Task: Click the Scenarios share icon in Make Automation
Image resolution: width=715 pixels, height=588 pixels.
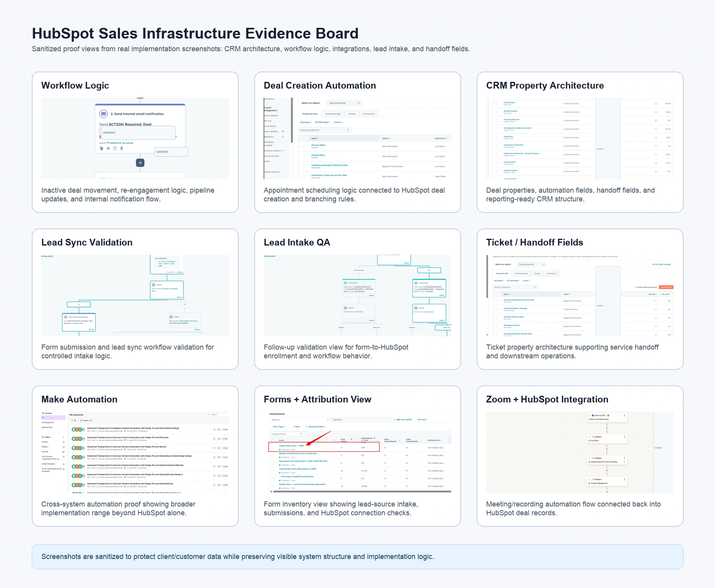Action: [x=43, y=413]
